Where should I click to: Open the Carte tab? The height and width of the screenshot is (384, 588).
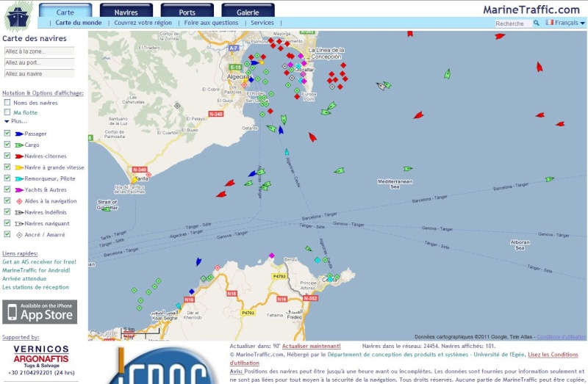pyautogui.click(x=65, y=11)
